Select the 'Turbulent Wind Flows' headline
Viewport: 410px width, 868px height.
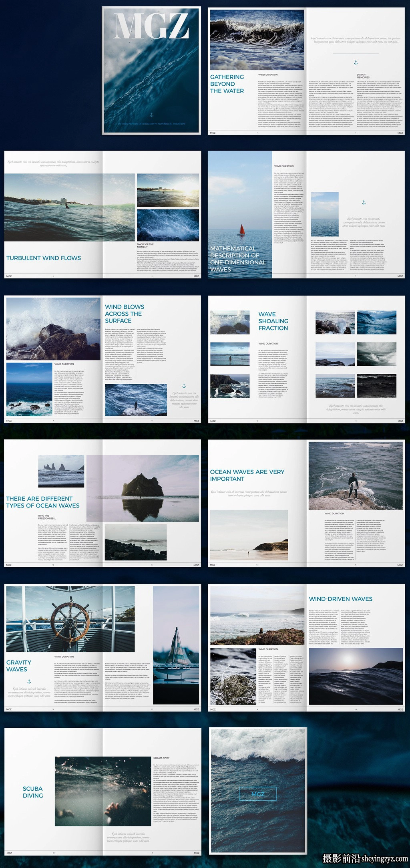pyautogui.click(x=44, y=258)
